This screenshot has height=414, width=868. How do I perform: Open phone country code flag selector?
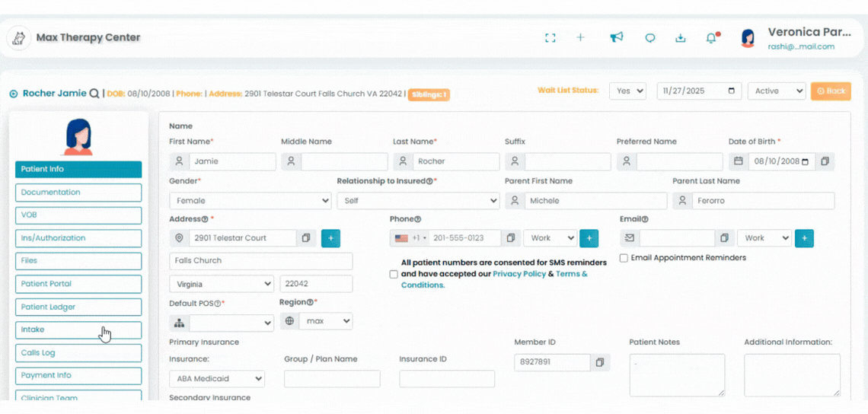[x=410, y=238]
